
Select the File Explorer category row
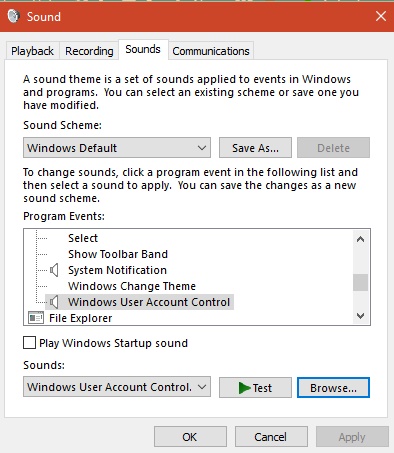pos(80,318)
